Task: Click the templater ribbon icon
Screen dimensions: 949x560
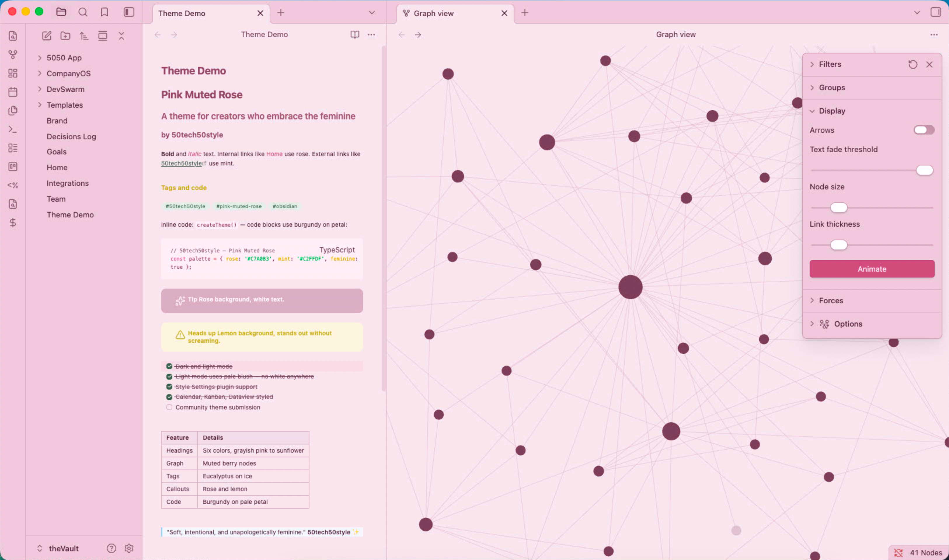Action: click(x=13, y=185)
